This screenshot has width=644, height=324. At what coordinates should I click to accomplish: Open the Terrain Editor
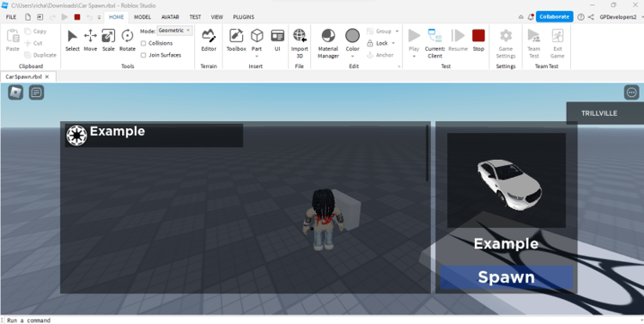click(209, 40)
